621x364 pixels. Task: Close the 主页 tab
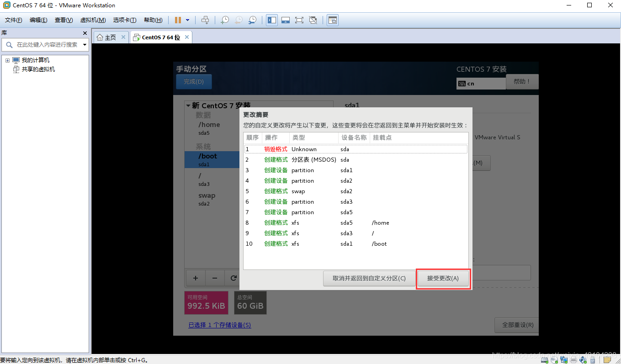click(x=123, y=37)
